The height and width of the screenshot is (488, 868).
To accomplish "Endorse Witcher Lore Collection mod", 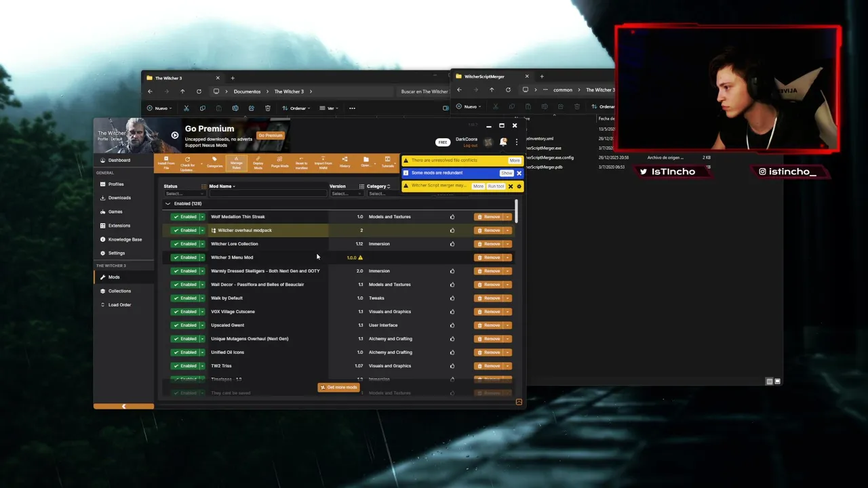I will 452,244.
